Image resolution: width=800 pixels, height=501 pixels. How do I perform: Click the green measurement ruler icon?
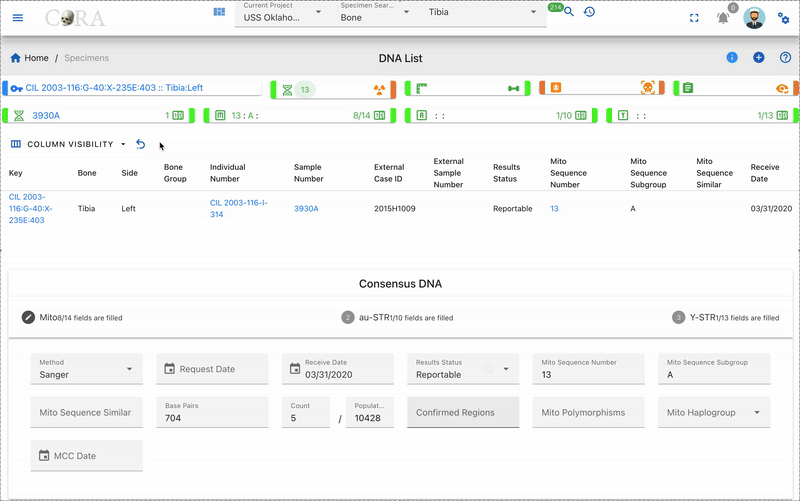click(421, 88)
